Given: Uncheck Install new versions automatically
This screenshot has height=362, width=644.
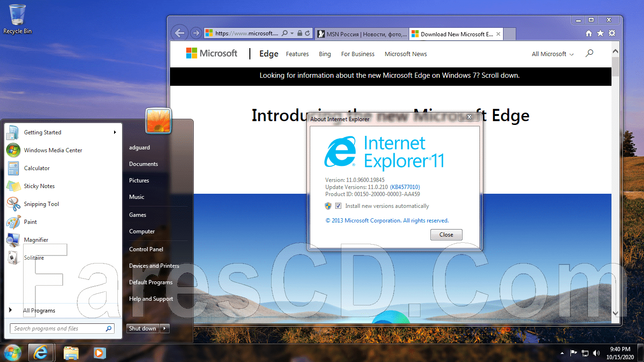Looking at the screenshot, I should pyautogui.click(x=338, y=206).
